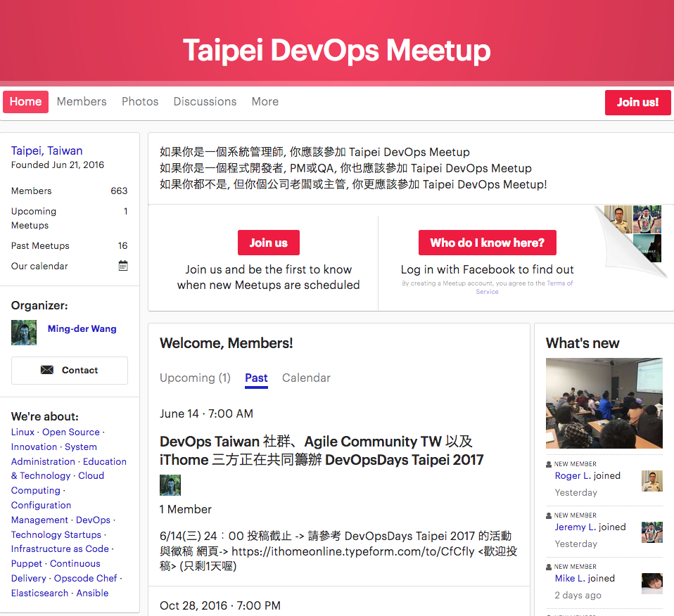The image size is (674, 616).
Task: Click 'Oct 28, 2016 · 7:00 PM' event date
Action: pos(220,605)
